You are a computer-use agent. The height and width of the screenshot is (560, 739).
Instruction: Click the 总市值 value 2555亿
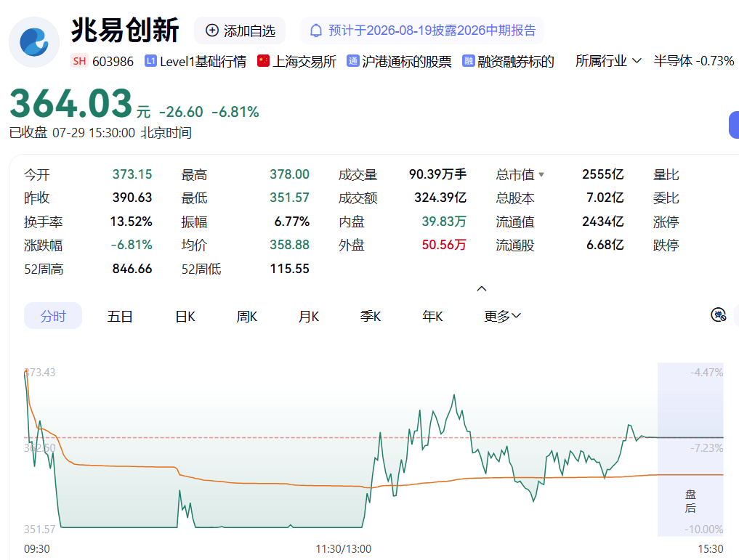pos(603,174)
